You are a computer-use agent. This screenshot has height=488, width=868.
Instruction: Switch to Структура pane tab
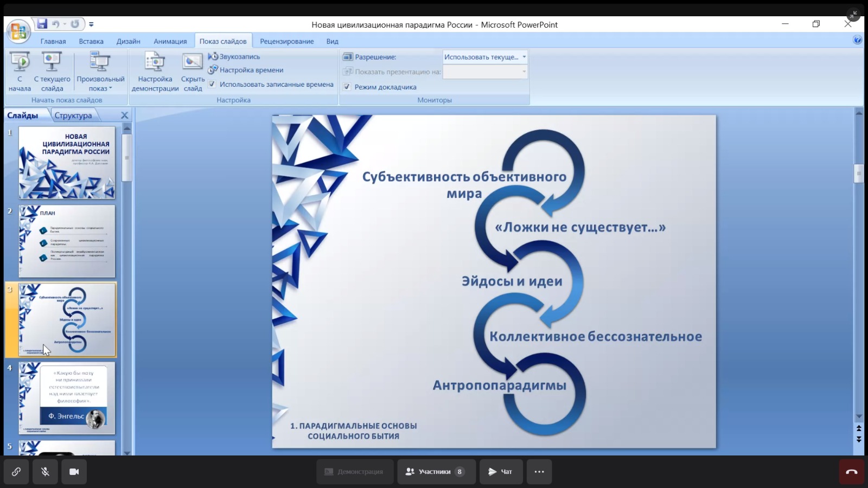pos(73,115)
